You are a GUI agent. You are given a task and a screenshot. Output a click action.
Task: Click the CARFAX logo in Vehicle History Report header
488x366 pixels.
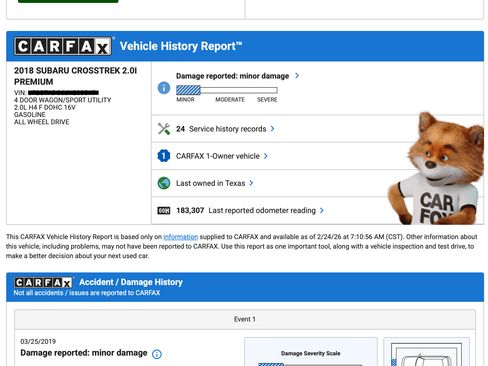(63, 46)
